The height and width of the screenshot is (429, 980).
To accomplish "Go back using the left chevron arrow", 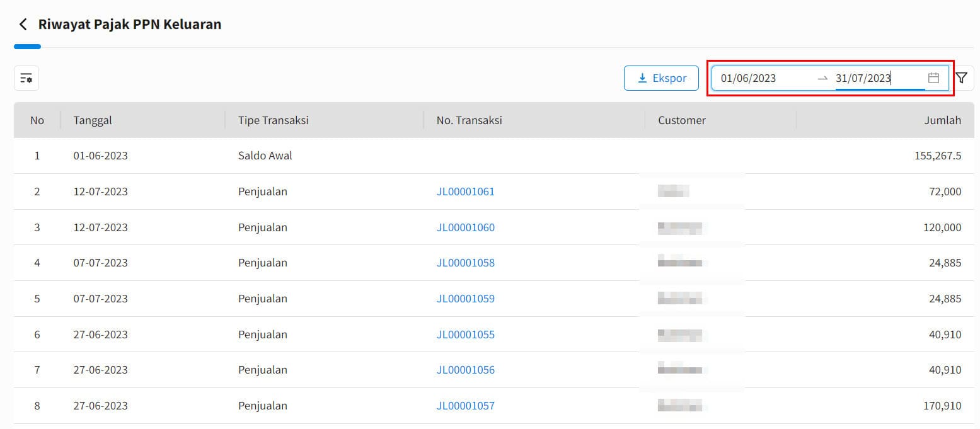I will pyautogui.click(x=23, y=25).
